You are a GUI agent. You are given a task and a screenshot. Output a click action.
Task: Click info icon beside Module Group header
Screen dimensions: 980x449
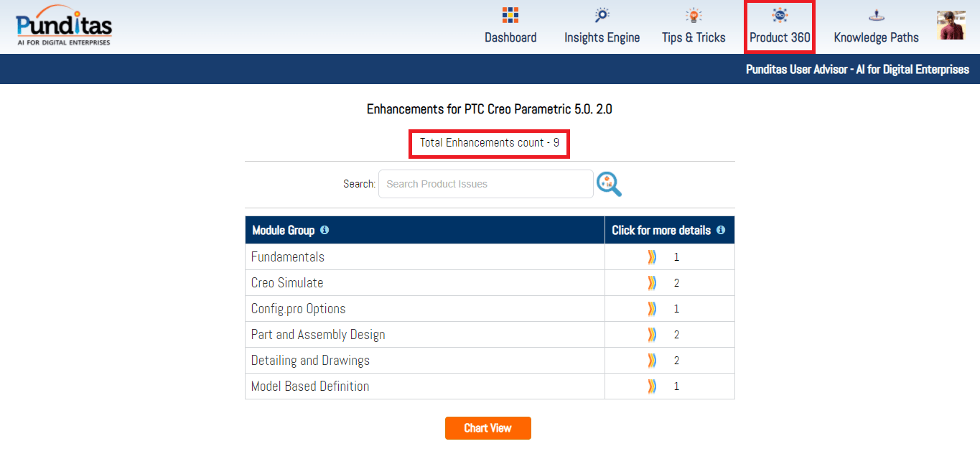click(x=325, y=230)
